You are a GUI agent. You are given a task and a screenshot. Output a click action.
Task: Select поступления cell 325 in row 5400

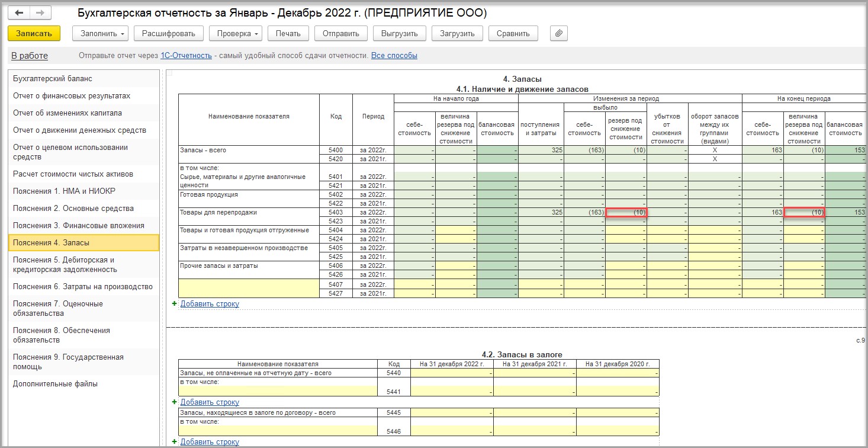pos(541,151)
